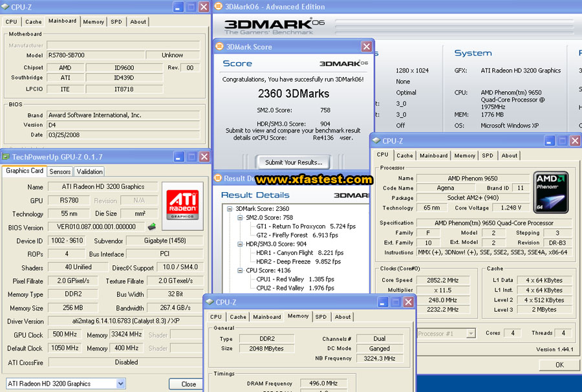Switch to Sensors tab in GPU-Z
The image size is (582, 392).
point(59,171)
